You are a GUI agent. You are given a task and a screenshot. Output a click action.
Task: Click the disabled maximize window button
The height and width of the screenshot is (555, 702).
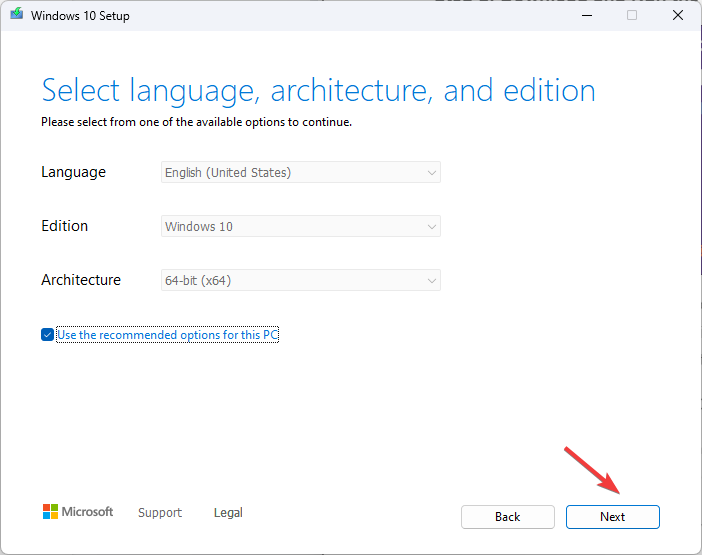click(632, 16)
